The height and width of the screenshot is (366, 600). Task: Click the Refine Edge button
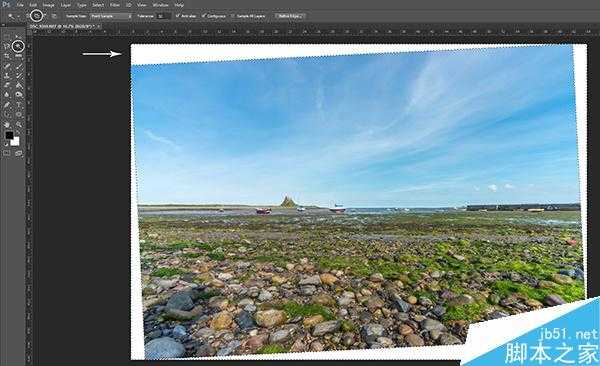pyautogui.click(x=289, y=16)
